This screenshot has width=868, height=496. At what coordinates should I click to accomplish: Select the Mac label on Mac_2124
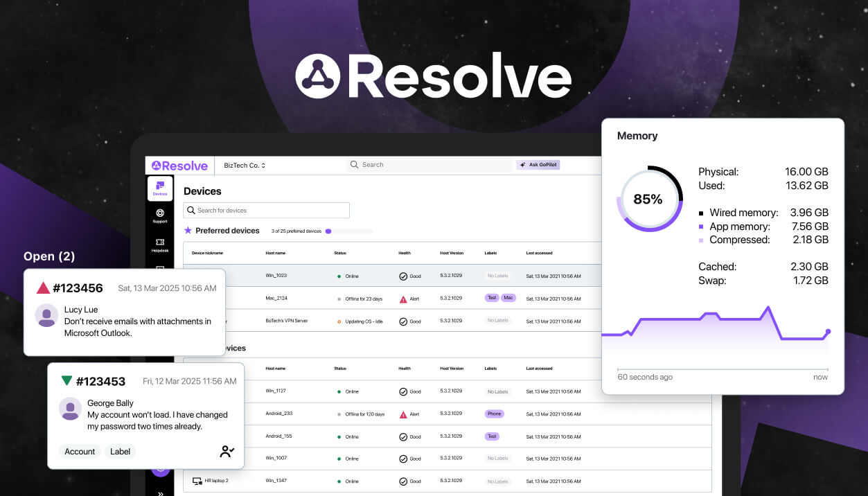509,298
